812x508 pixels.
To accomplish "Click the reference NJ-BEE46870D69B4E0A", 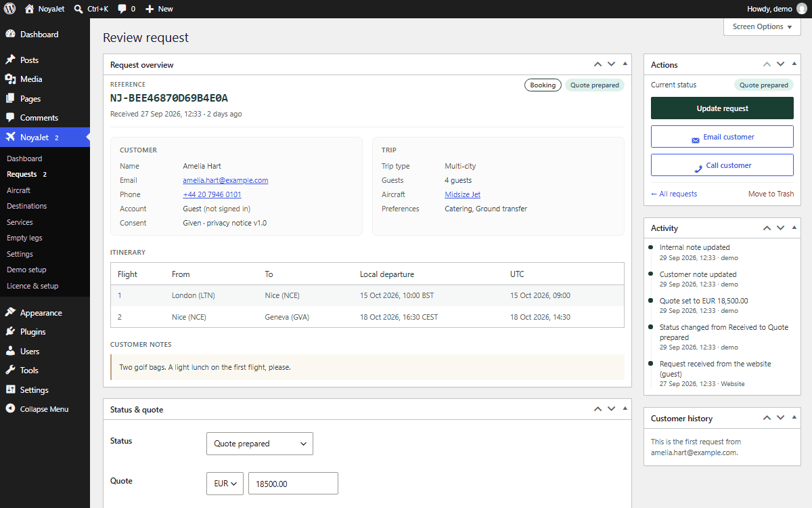I will point(169,98).
